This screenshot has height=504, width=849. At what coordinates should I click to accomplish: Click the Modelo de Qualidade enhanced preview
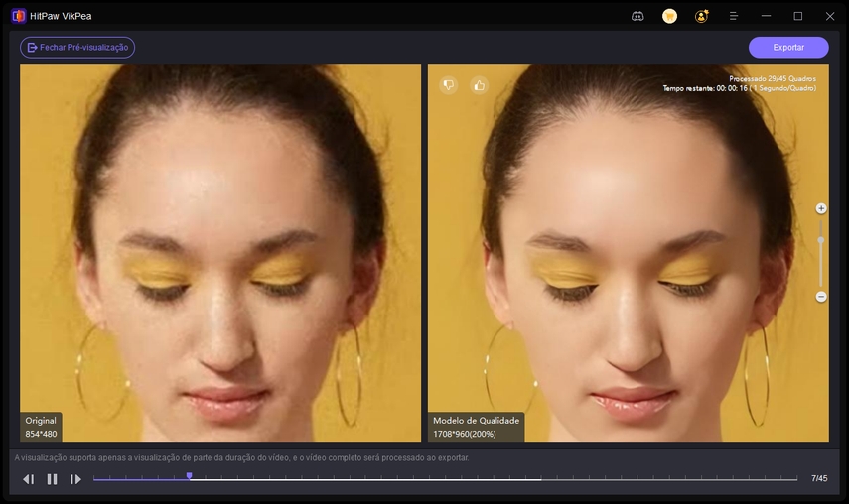coord(629,254)
